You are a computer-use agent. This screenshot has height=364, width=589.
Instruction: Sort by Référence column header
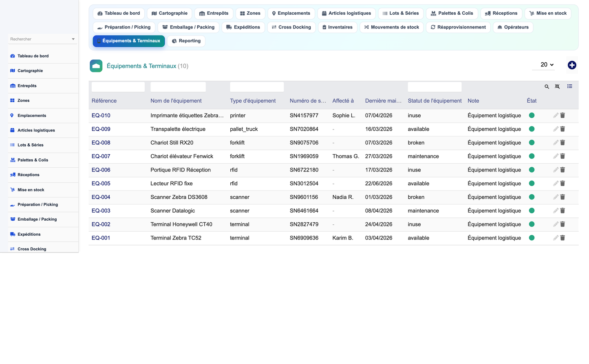104,101
